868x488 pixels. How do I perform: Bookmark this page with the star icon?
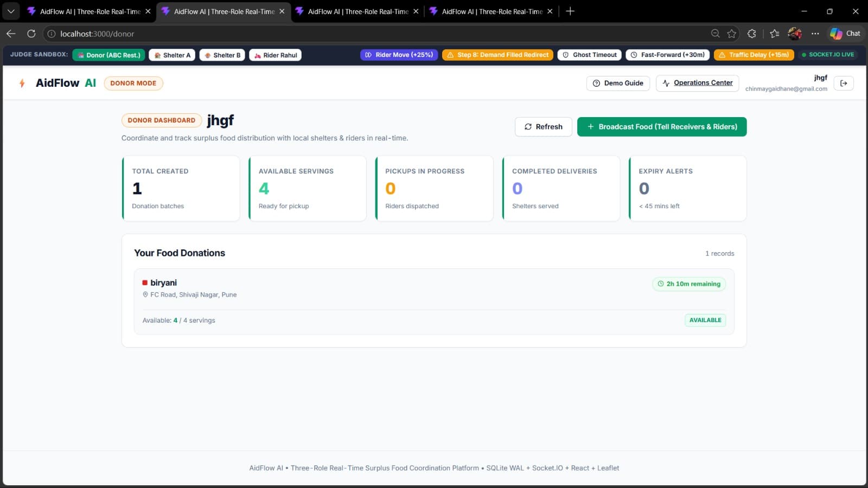tap(732, 34)
